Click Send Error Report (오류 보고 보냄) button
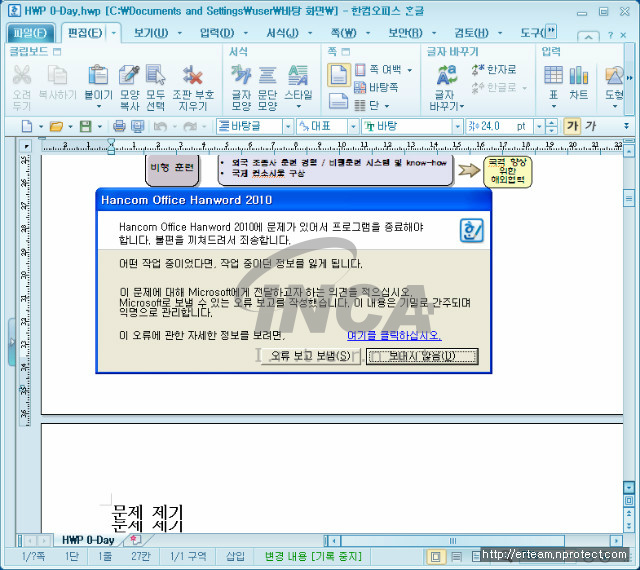 point(311,356)
